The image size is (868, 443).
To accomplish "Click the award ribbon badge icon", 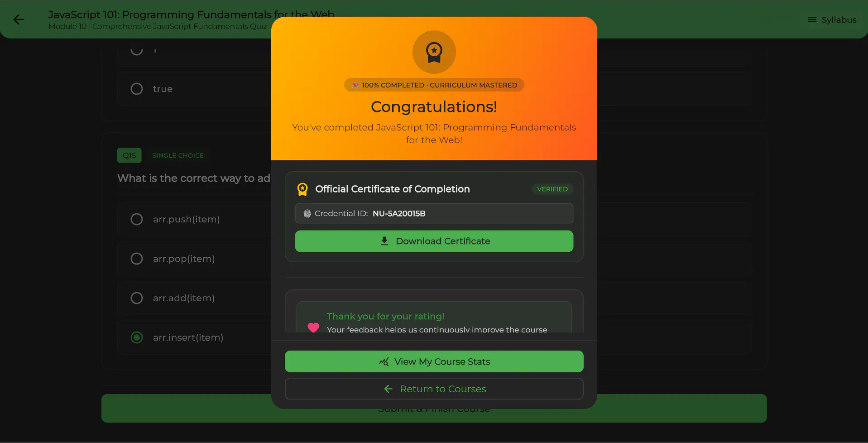I will click(434, 52).
